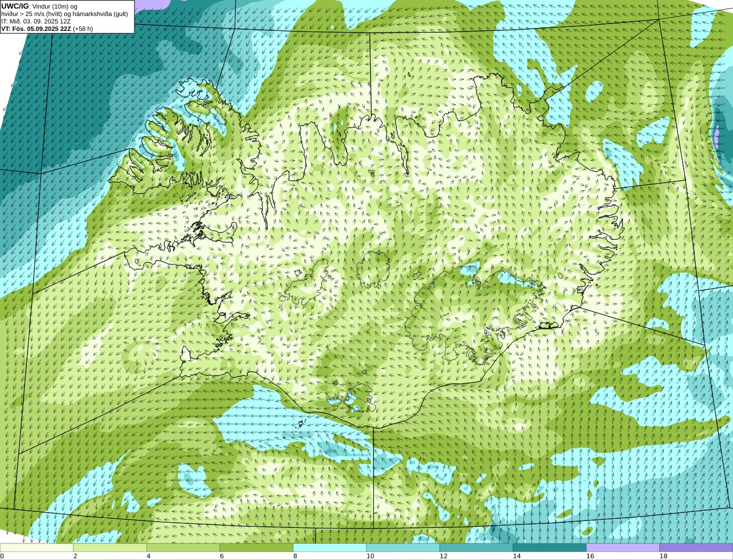Click the light turquoise 10–12 m/s legend swatch
The image size is (733, 560).
point(403,547)
